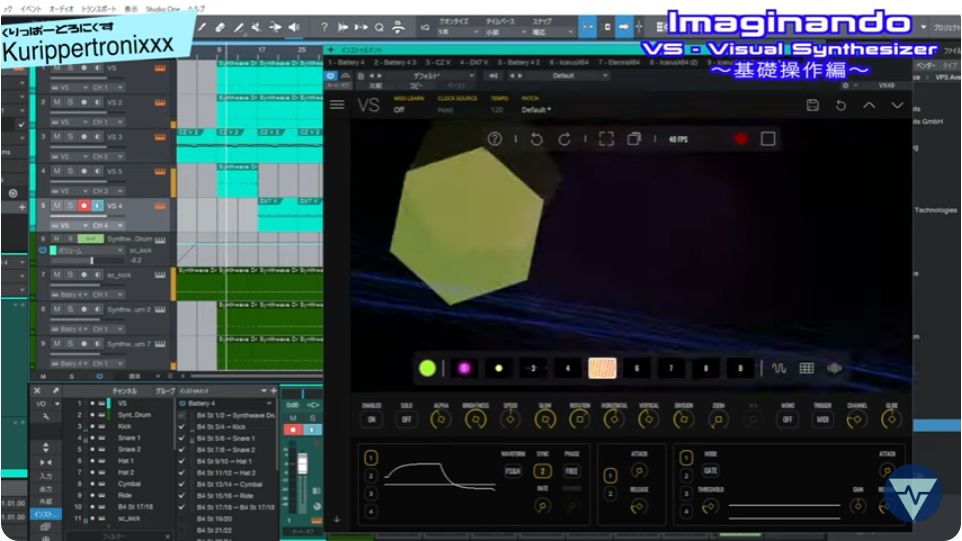This screenshot has width=962, height=541.
Task: Select layer slot 4
Action: coord(568,368)
